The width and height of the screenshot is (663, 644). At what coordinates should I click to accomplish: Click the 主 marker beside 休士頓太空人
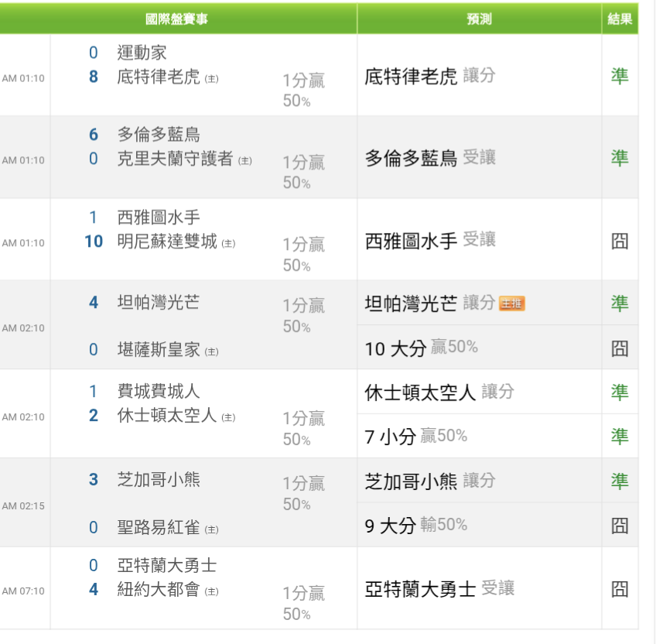(x=228, y=417)
